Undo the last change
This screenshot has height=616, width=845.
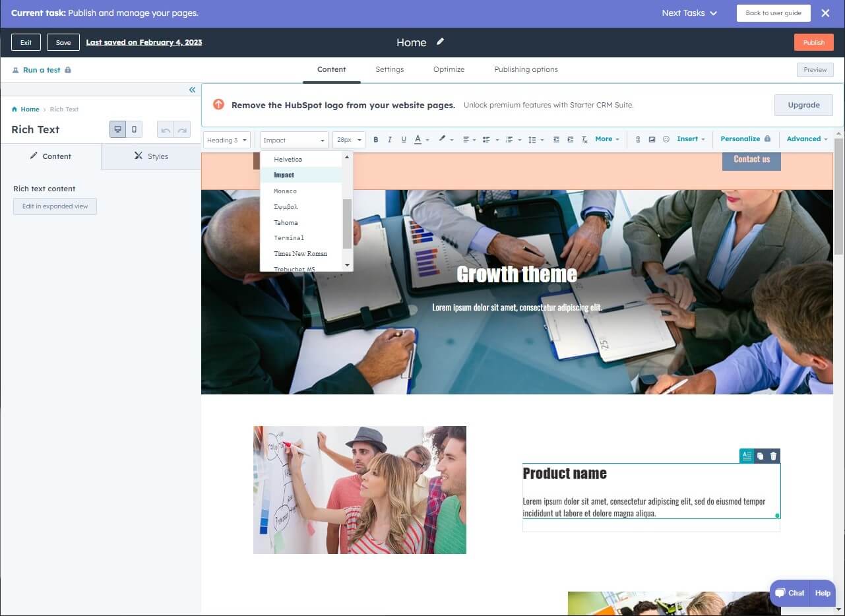point(166,129)
